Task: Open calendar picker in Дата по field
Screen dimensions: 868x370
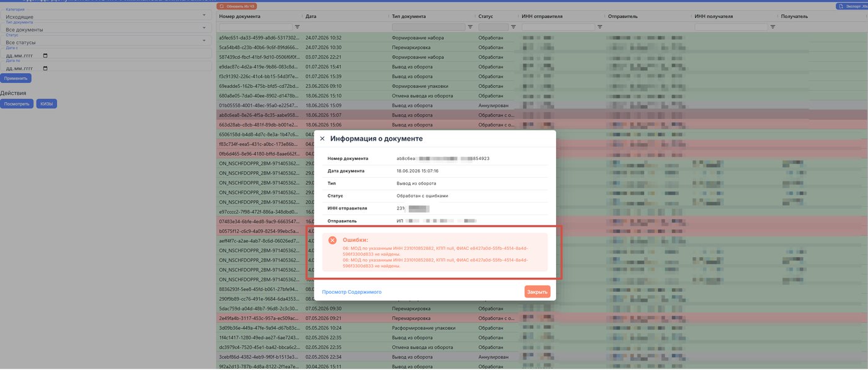Action: 45,68
